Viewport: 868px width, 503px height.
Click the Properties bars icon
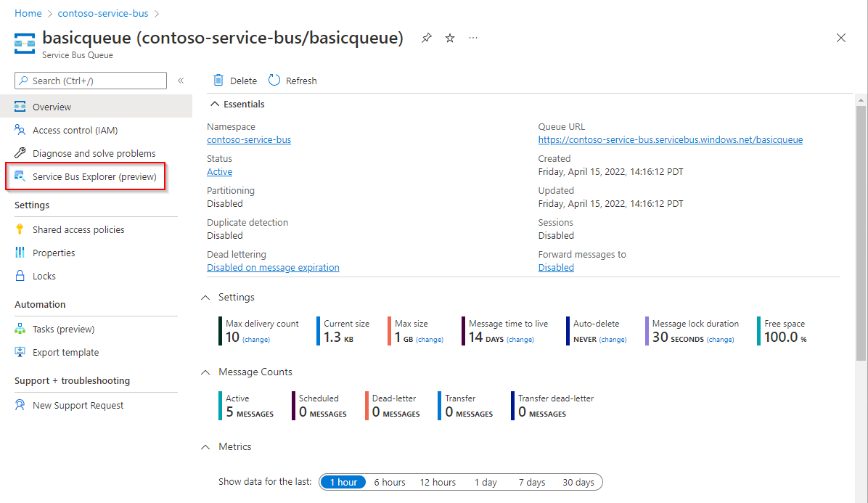(20, 253)
